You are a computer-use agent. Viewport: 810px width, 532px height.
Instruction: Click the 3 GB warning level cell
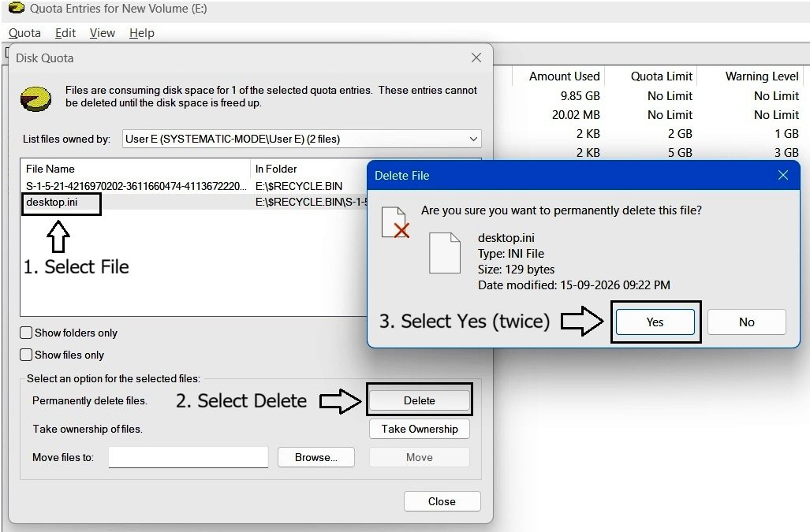[787, 153]
